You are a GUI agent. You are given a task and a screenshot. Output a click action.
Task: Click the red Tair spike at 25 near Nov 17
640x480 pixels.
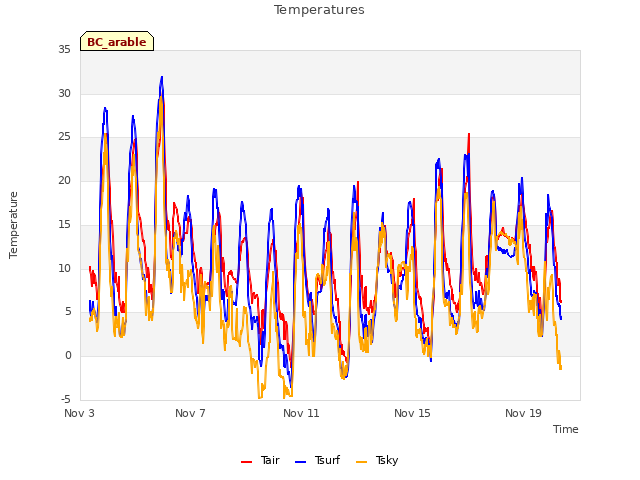(469, 134)
